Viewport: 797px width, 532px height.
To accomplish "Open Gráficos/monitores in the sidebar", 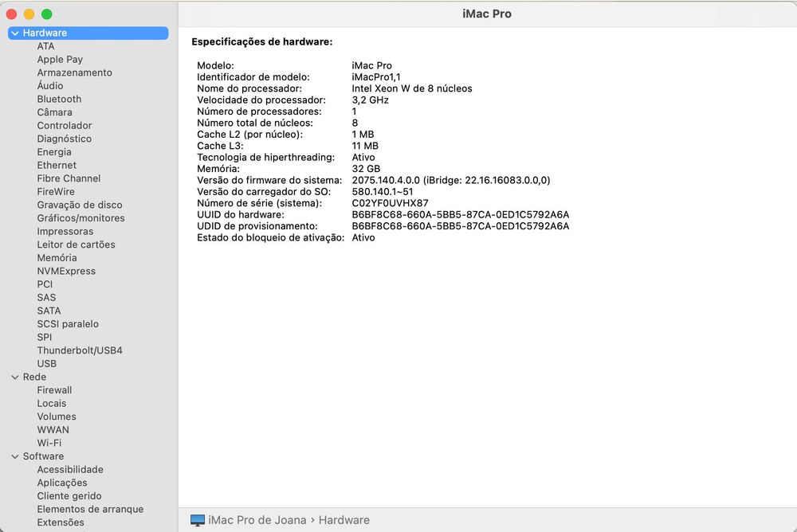I will 80,218.
